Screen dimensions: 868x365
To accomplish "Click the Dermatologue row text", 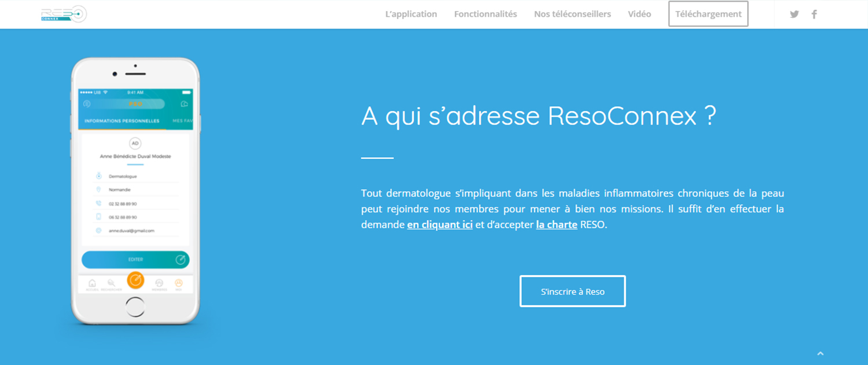I will pyautogui.click(x=123, y=176).
